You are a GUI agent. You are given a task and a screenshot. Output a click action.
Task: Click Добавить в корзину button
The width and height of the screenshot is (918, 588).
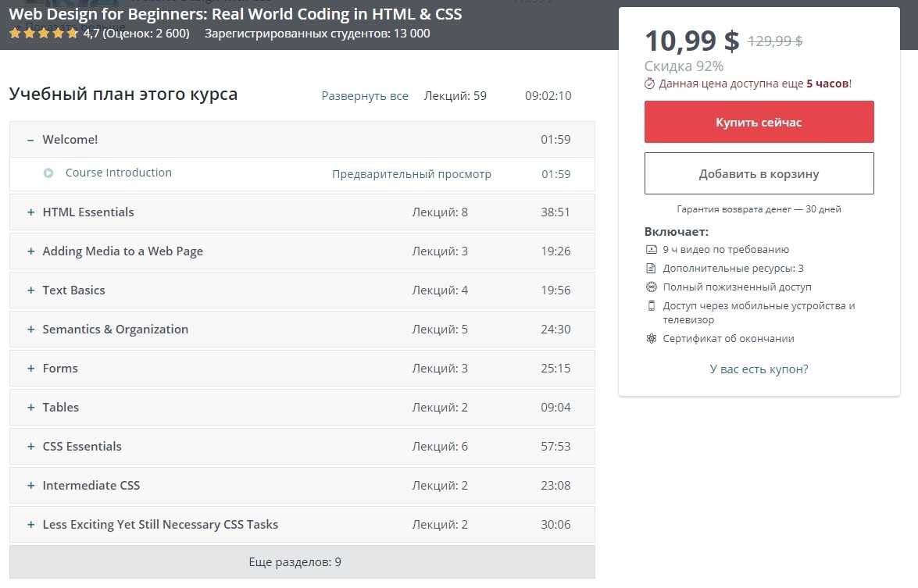tap(759, 173)
